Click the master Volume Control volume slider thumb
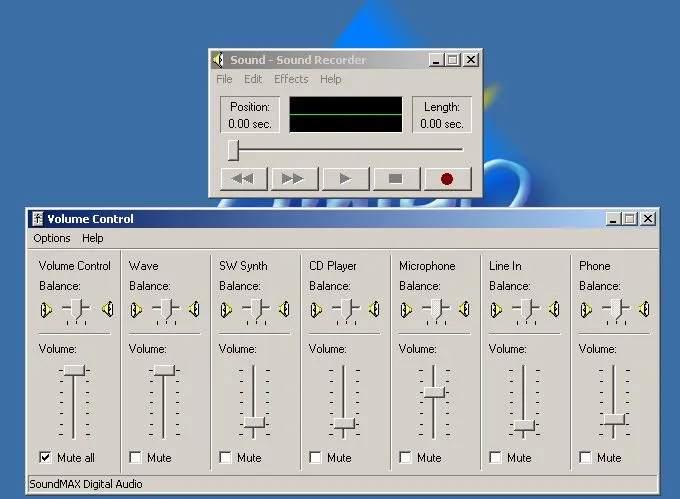 [x=74, y=370]
